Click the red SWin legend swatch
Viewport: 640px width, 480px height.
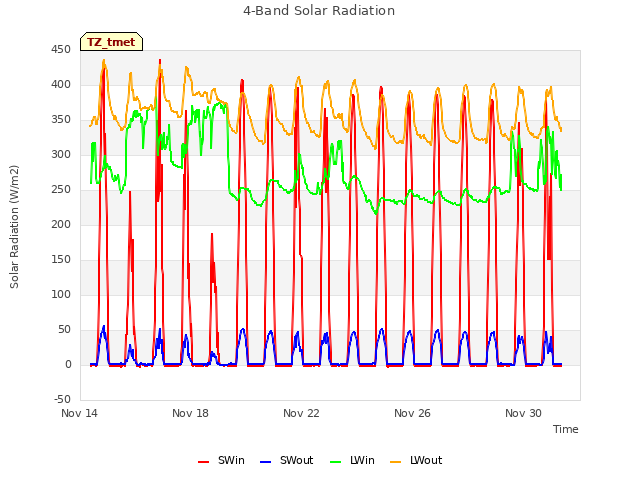point(203,462)
